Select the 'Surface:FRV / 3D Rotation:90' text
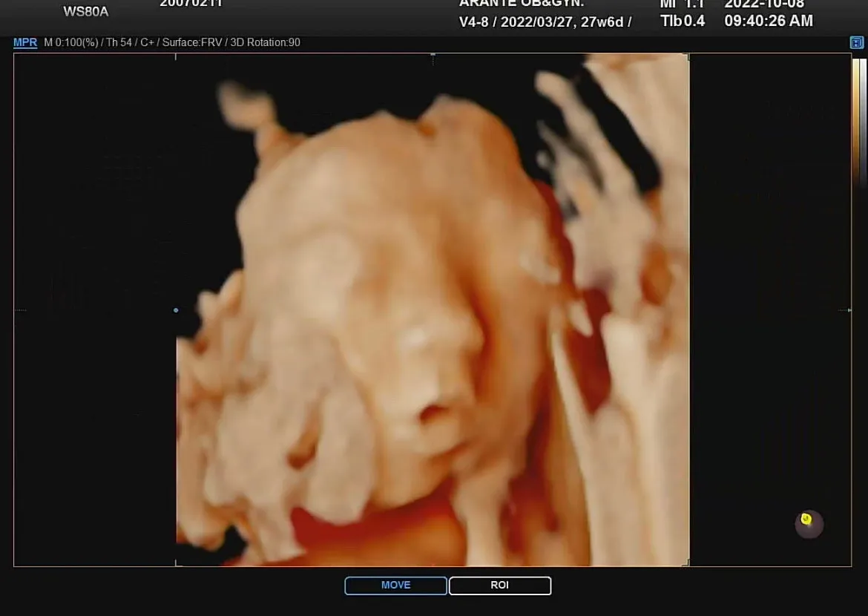Screen dimensions: 868x616 point(231,42)
